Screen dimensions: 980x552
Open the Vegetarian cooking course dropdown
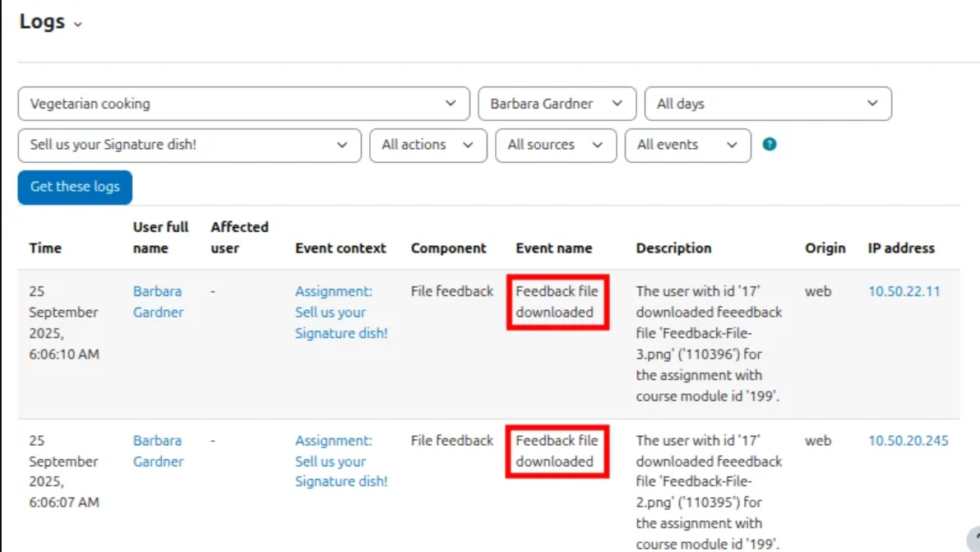(x=243, y=104)
